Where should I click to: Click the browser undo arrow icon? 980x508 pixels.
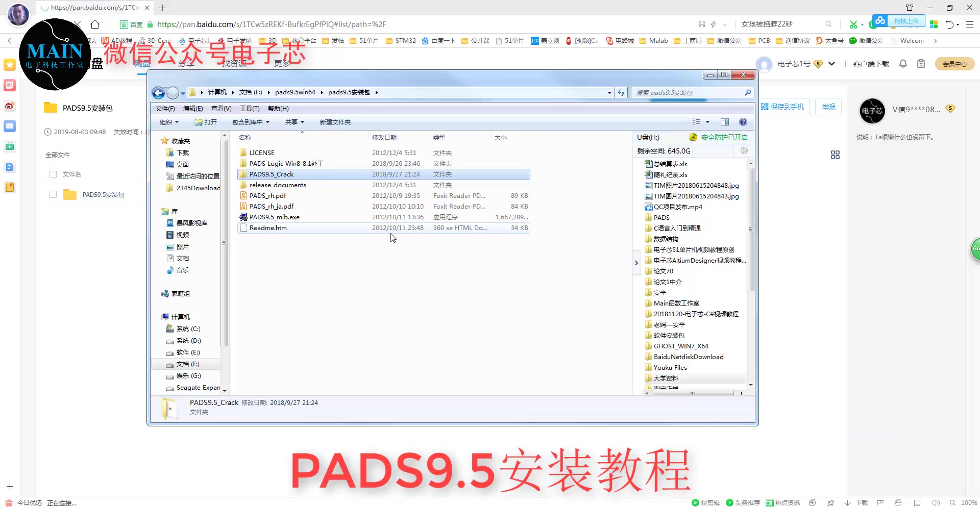coord(949,24)
